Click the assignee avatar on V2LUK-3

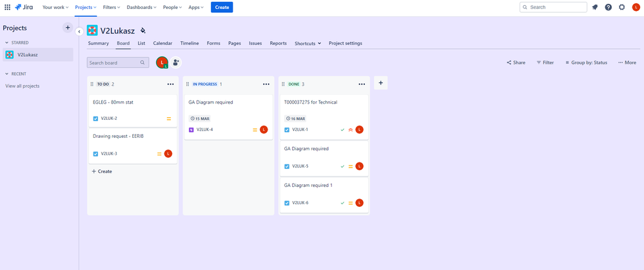pyautogui.click(x=168, y=153)
